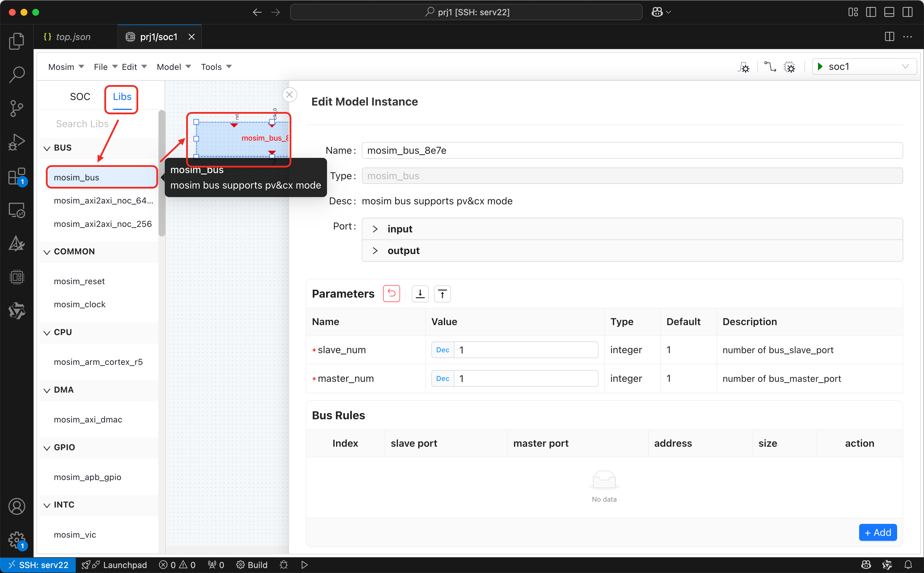Click the chip settings toolbar icon
Screen dimensions: 924x573
click(790, 67)
